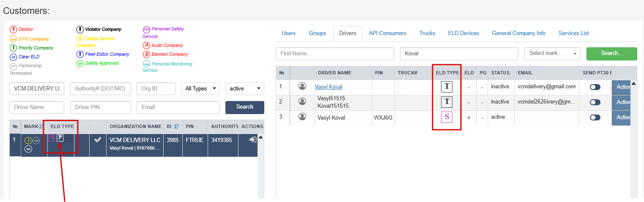The width and height of the screenshot is (644, 202).
Task: Click the avatar icon for driver Vasyl Koval row 1
Action: [302, 86]
